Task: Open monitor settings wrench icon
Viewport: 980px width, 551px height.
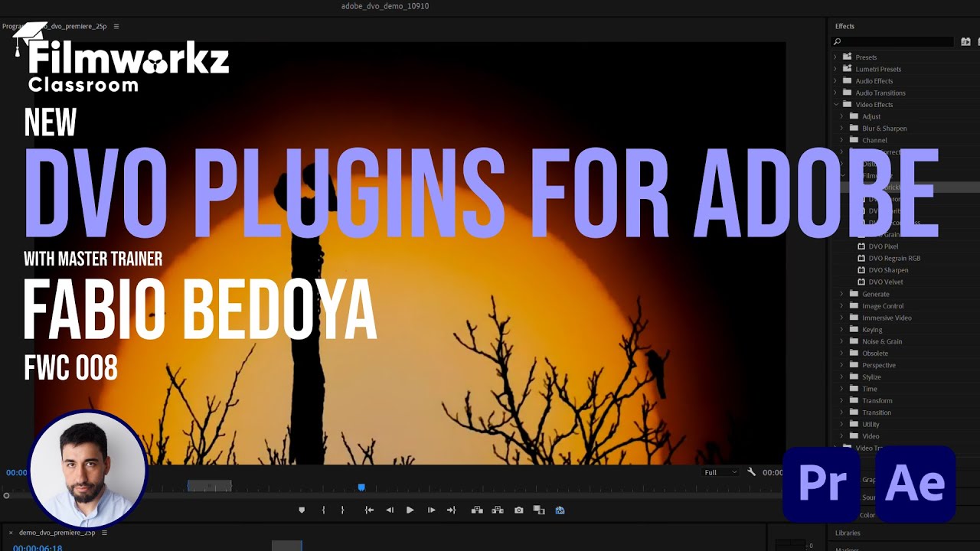Action: [x=751, y=472]
